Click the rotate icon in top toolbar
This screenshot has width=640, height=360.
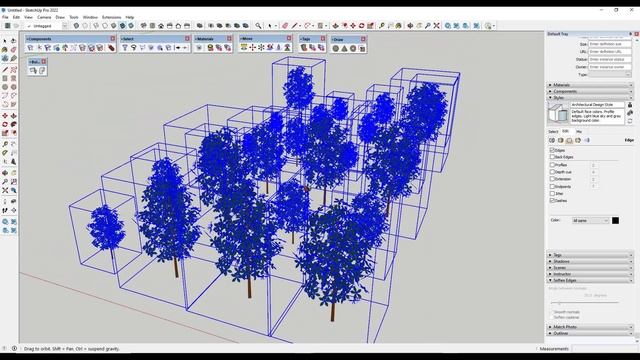pos(361,26)
